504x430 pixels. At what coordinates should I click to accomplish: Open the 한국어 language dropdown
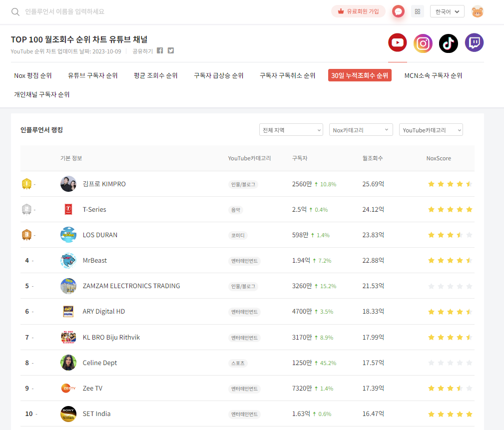447,11
